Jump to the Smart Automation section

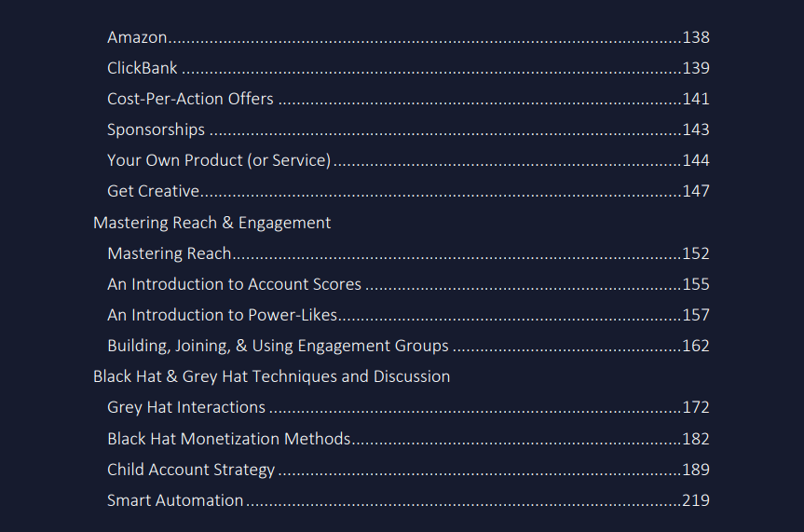(x=408, y=500)
